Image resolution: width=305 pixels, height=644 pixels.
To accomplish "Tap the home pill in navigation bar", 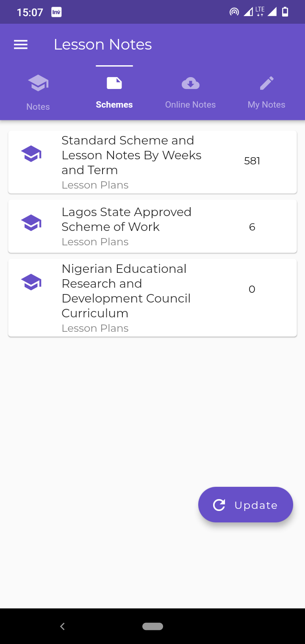I will pos(153,626).
